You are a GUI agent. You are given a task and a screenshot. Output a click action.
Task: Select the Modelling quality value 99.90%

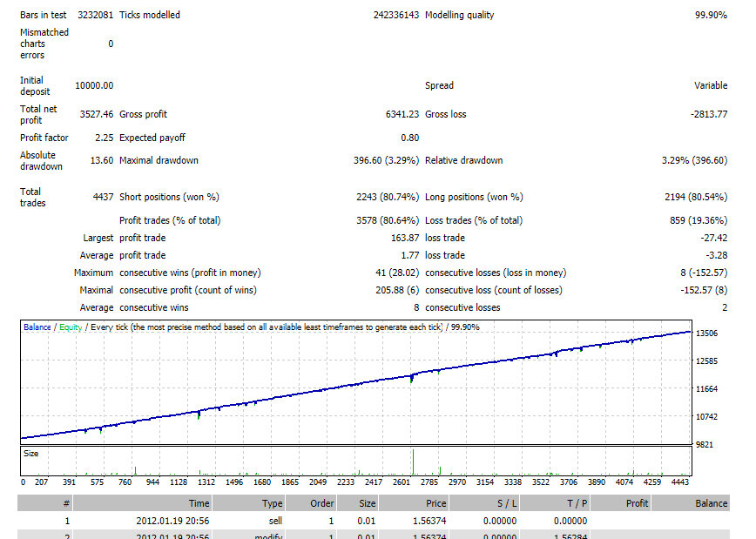click(x=711, y=15)
